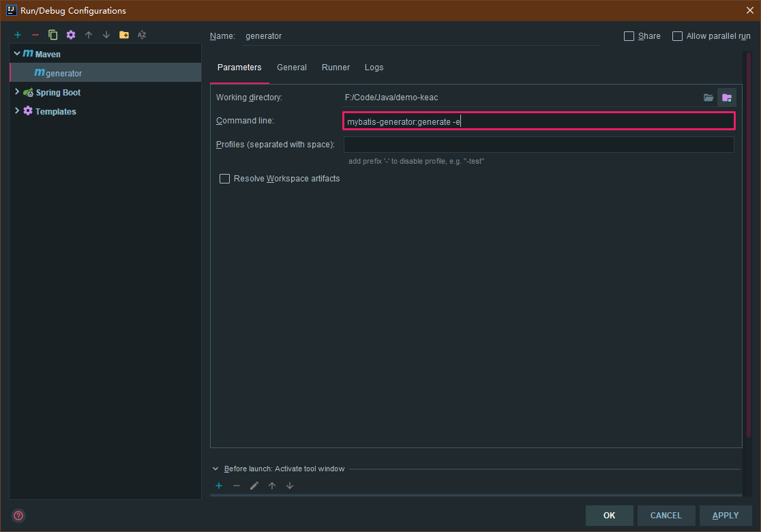761x532 pixels.
Task: Switch to the Parameters tab
Action: pos(239,68)
